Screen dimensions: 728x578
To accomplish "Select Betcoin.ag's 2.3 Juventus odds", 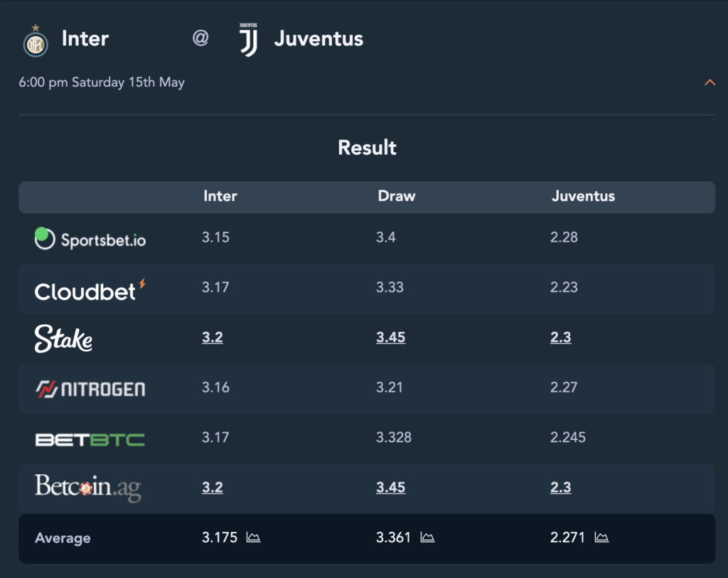I will (x=560, y=487).
